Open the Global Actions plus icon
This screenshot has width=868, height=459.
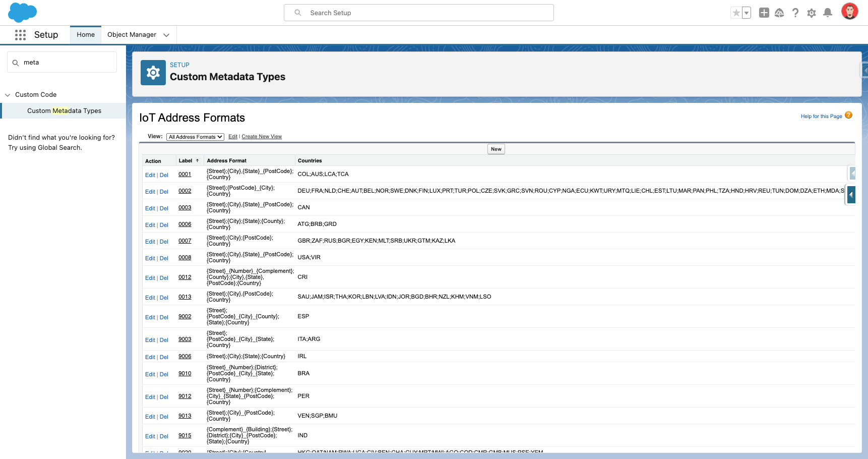(x=764, y=13)
